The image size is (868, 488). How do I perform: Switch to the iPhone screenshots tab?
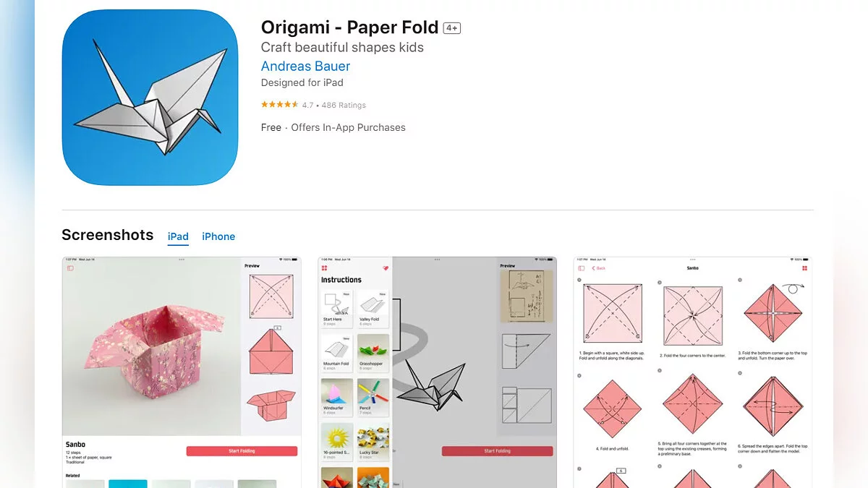pyautogui.click(x=218, y=236)
